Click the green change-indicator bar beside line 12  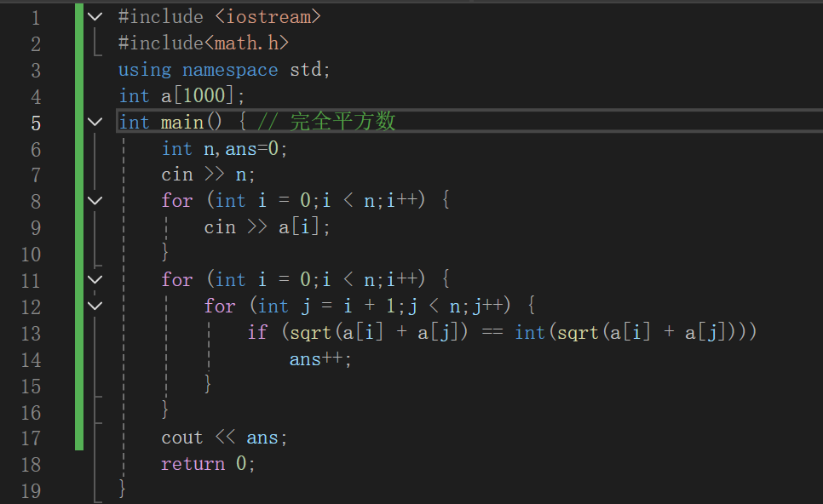click(79, 306)
